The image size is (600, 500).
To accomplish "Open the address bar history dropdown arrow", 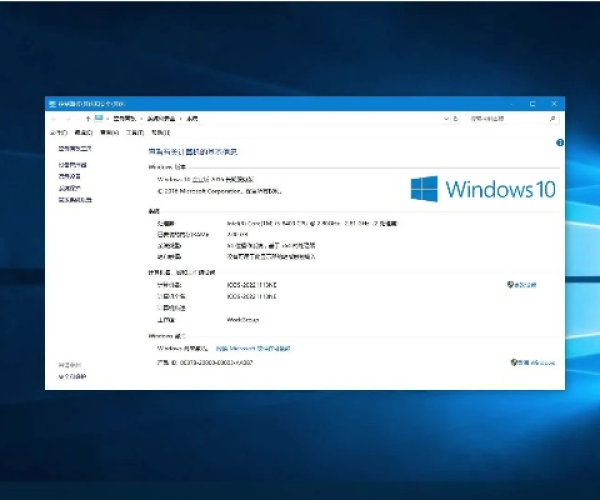I will 446,119.
